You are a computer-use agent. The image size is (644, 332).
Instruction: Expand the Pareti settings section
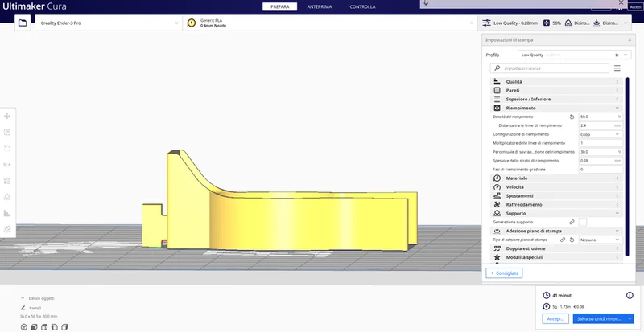556,90
